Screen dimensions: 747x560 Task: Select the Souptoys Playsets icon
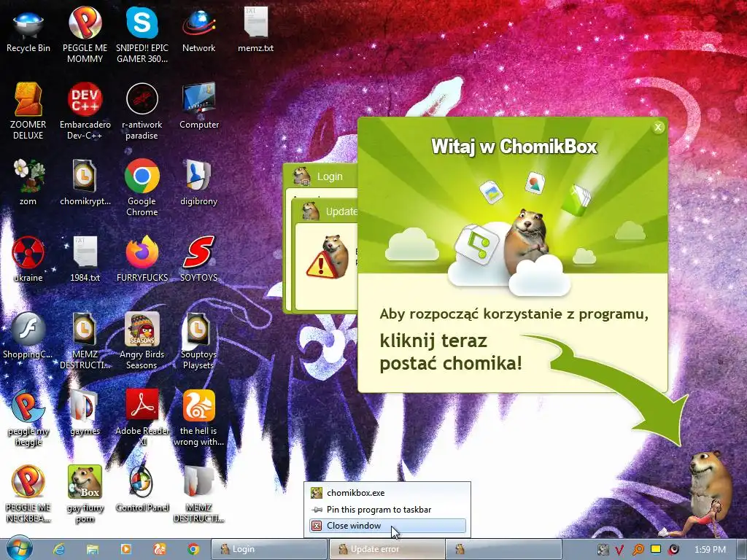pyautogui.click(x=198, y=341)
